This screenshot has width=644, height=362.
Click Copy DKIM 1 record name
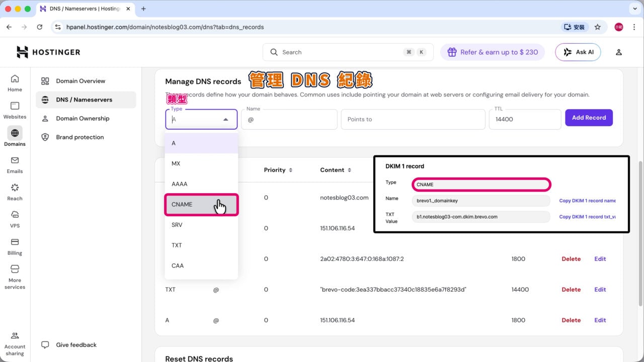pyautogui.click(x=588, y=201)
